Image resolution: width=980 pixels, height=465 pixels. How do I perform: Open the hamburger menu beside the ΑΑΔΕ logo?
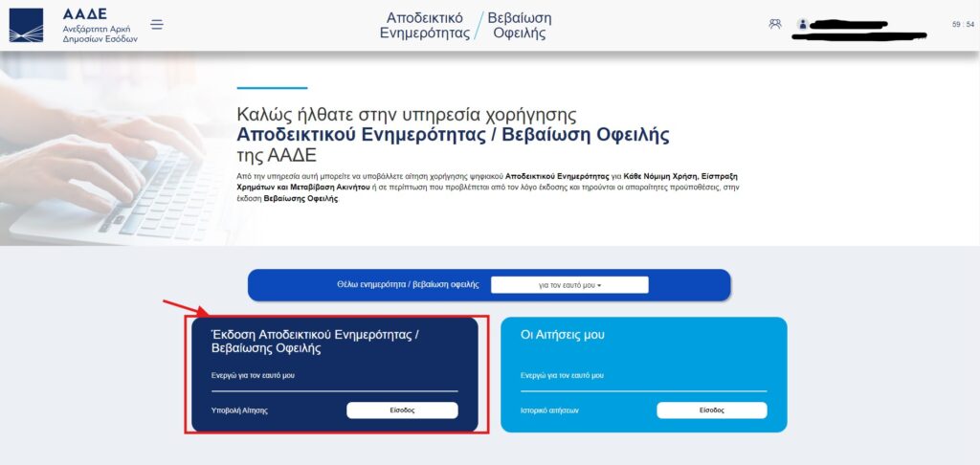(x=157, y=25)
